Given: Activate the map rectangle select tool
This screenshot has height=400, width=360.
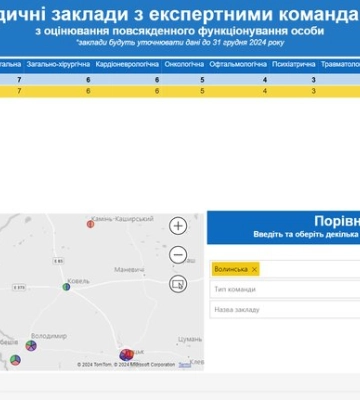Looking at the screenshot, I should [178, 284].
